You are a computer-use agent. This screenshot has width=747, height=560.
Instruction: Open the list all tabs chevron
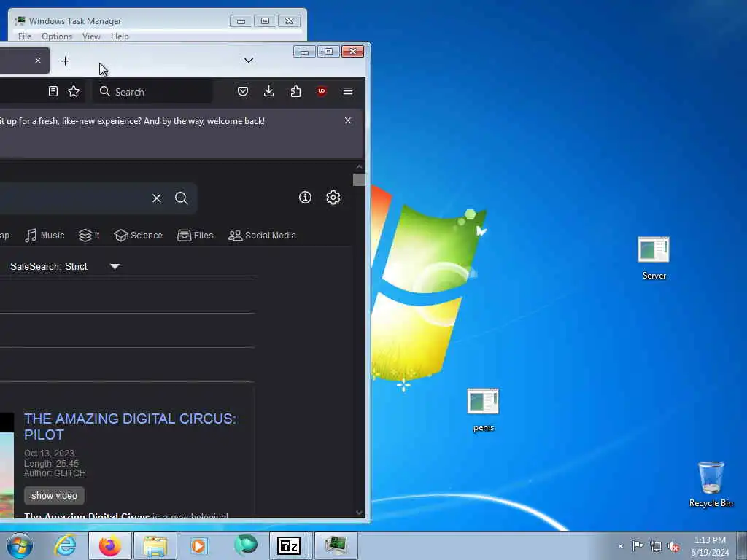point(248,61)
